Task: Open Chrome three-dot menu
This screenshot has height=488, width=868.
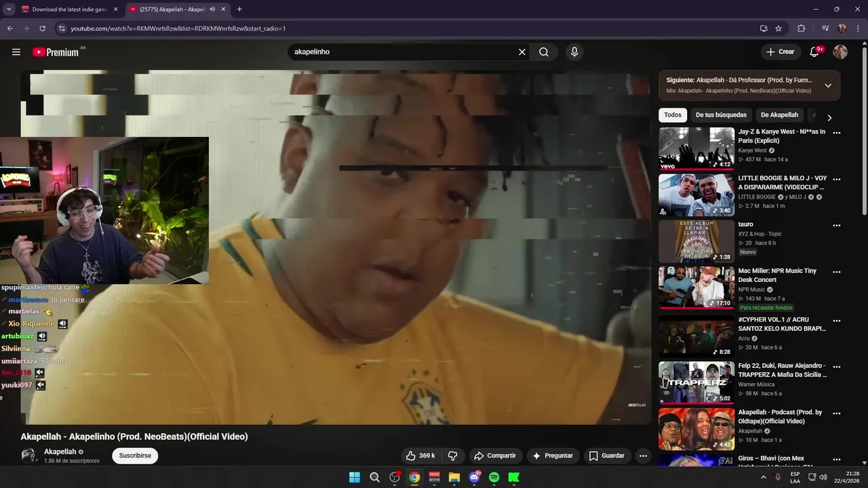Action: point(856,28)
